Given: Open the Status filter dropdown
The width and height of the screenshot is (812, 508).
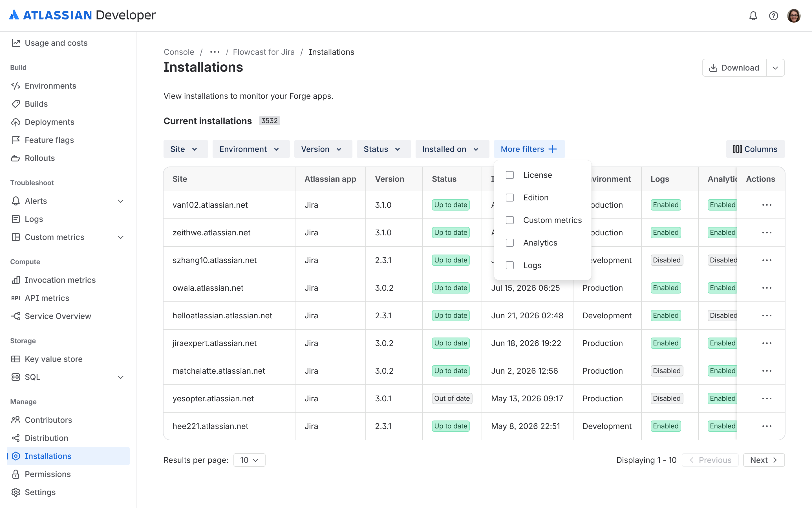Looking at the screenshot, I should [x=384, y=149].
